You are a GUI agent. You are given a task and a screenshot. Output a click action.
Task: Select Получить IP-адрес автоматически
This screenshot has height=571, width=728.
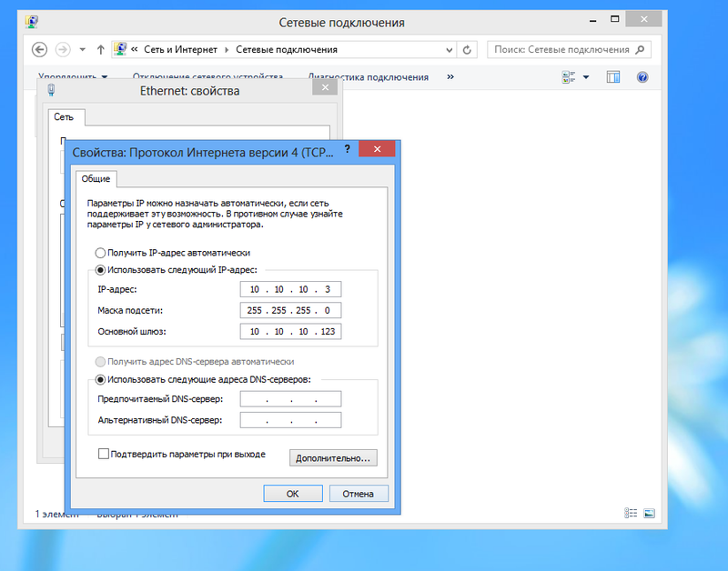(x=100, y=253)
